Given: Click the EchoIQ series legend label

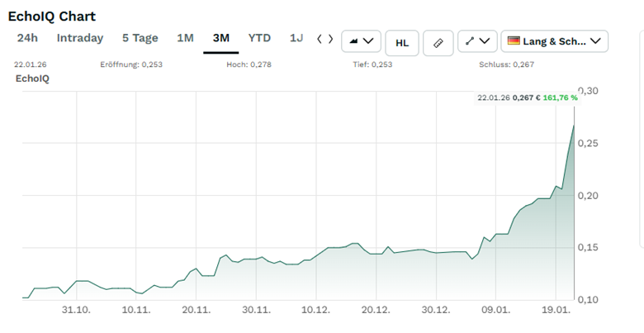Looking at the screenshot, I should pyautogui.click(x=33, y=78).
